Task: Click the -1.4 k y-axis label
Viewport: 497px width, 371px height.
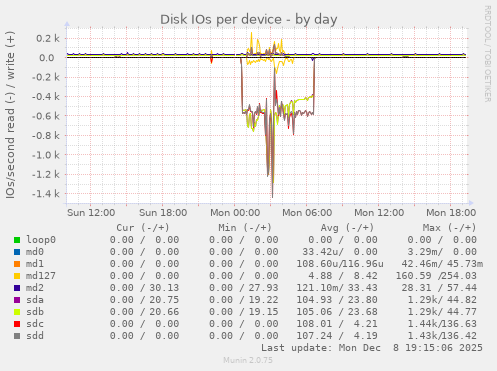Action: pyautogui.click(x=46, y=194)
